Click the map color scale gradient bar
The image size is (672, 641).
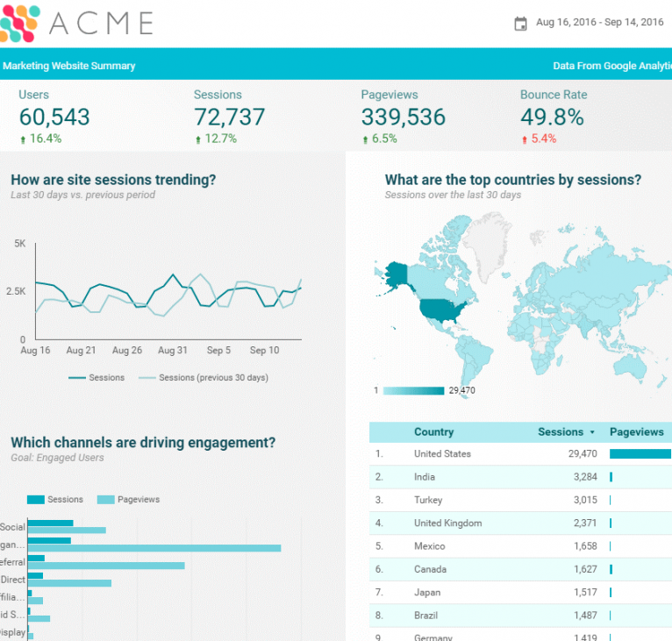pyautogui.click(x=413, y=391)
